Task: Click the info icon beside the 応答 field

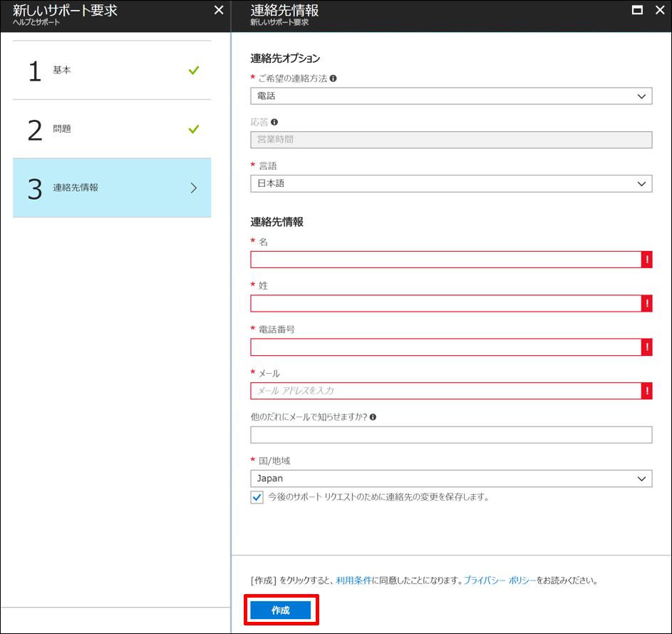Action: (x=274, y=123)
